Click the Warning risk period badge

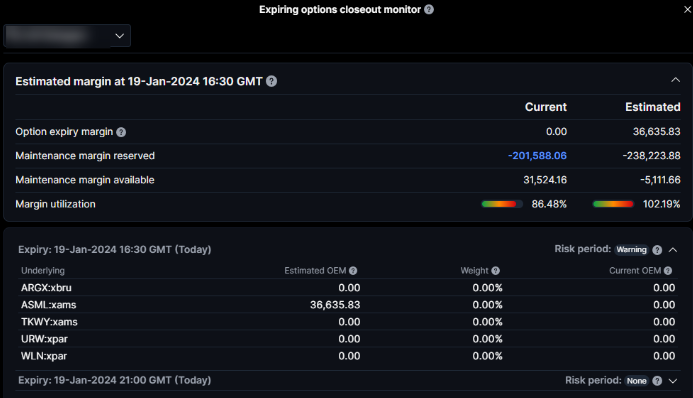click(631, 250)
